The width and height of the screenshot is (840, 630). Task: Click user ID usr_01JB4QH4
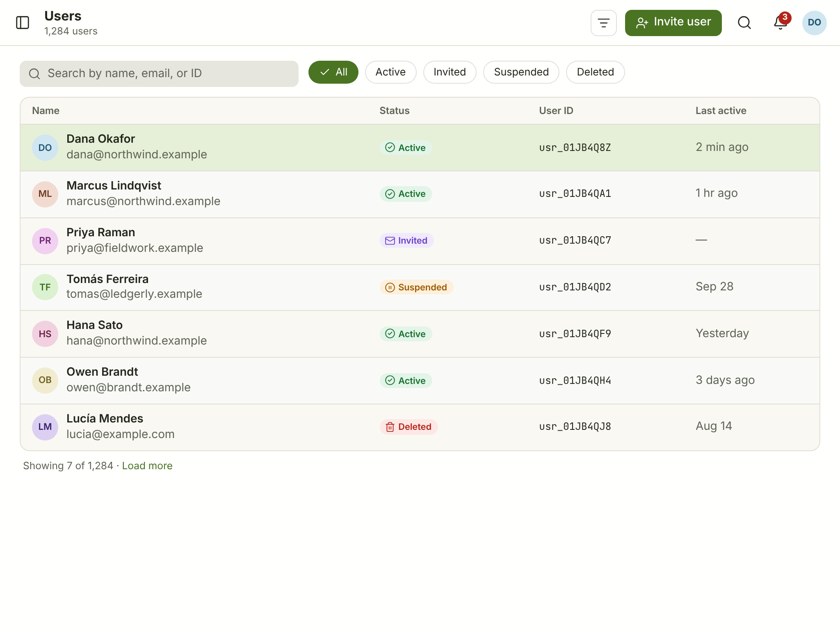click(575, 381)
